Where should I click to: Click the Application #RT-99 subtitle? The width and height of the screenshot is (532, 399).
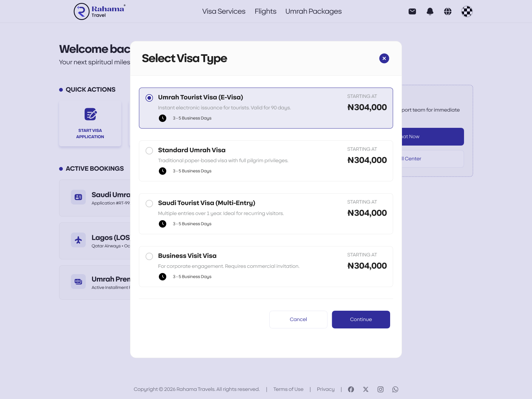coord(111,203)
